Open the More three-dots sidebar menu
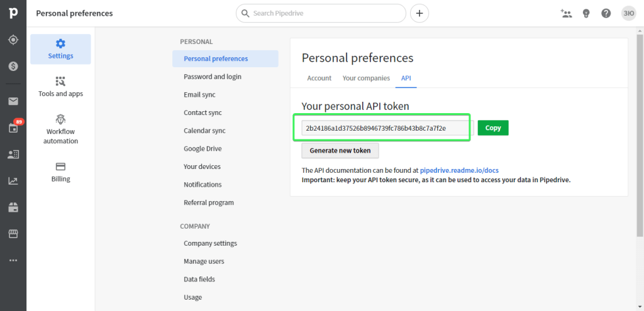Screen dimensions: 644x311 click(x=13, y=260)
